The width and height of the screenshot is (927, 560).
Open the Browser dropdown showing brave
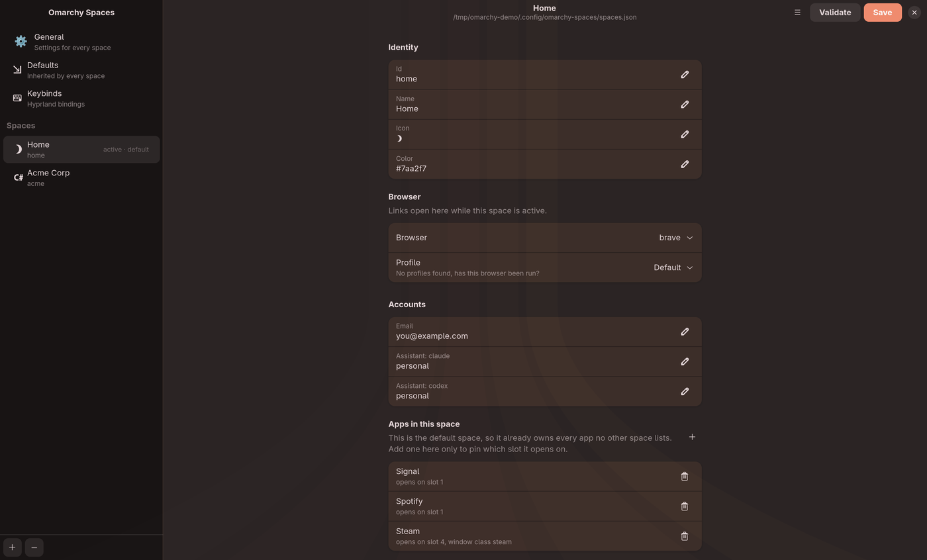(676, 238)
